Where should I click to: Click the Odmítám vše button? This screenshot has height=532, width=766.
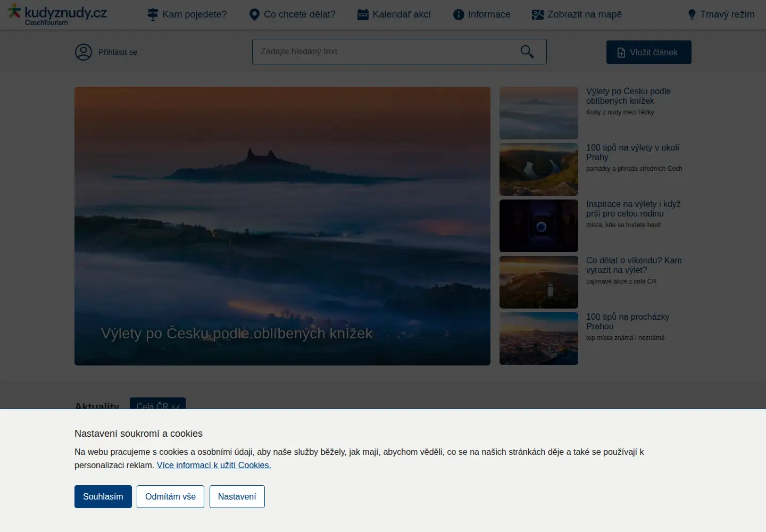pyautogui.click(x=170, y=497)
